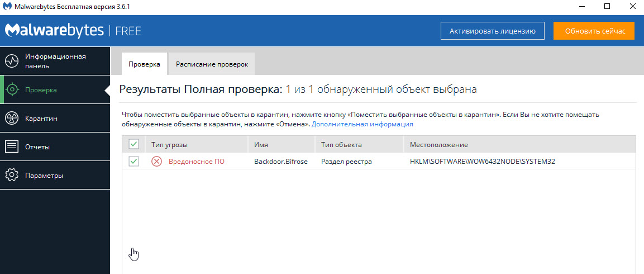Open Отчеты in the sidebar
This screenshot has width=644, height=274.
[55, 147]
